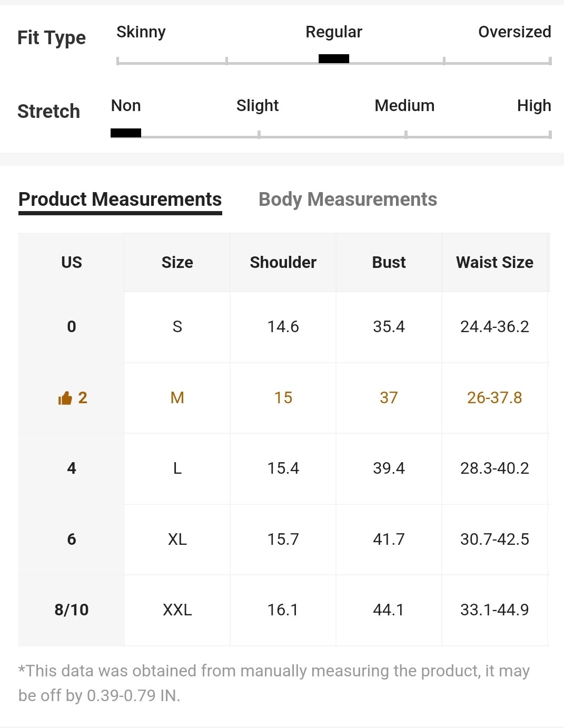Click the thumbs-up recommended size icon
Viewport: 564px width, 728px height.
coord(65,398)
